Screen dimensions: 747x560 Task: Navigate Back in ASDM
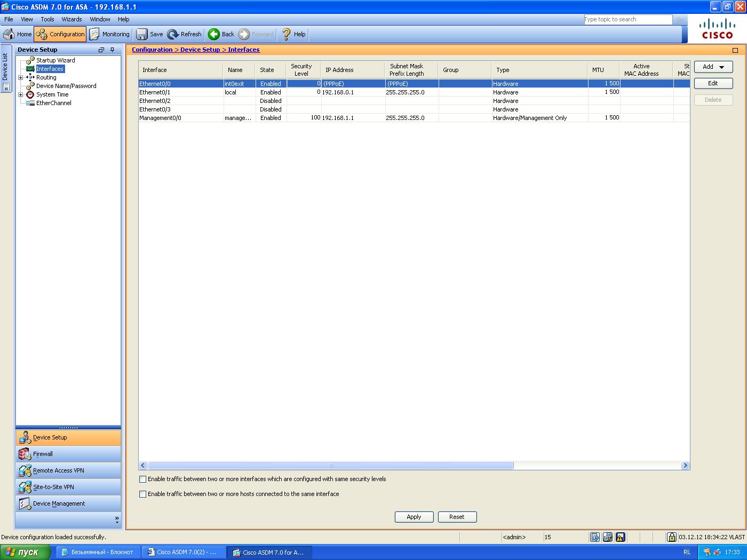point(221,34)
